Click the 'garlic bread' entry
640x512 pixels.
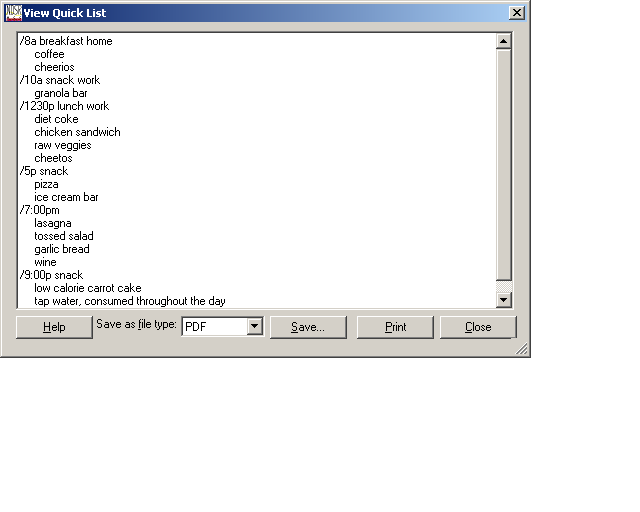click(x=62, y=249)
